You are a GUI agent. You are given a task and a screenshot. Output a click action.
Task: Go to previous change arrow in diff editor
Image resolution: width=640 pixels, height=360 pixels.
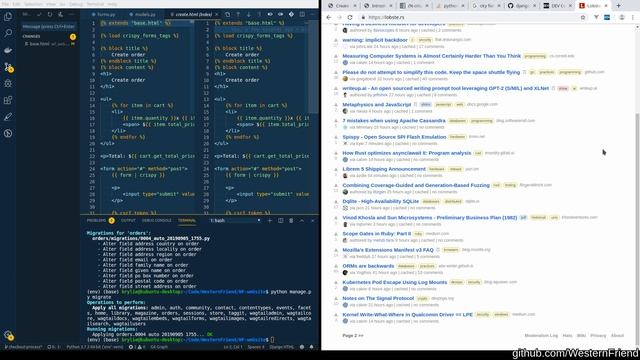pos(238,14)
